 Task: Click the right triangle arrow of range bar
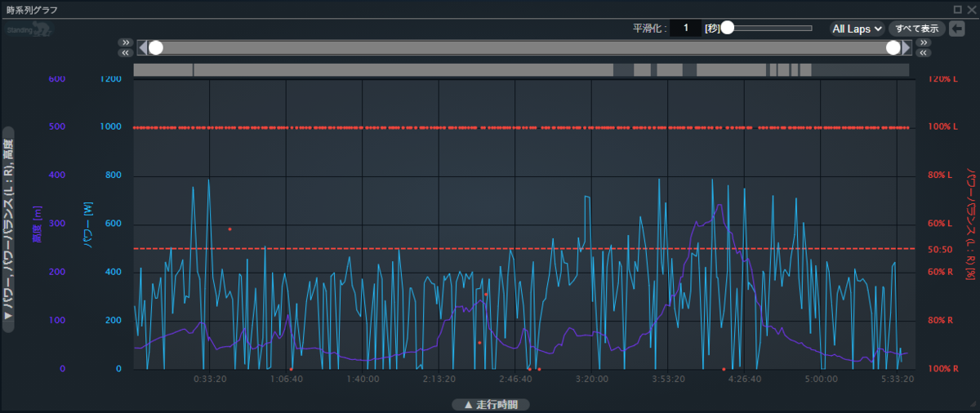[x=906, y=47]
